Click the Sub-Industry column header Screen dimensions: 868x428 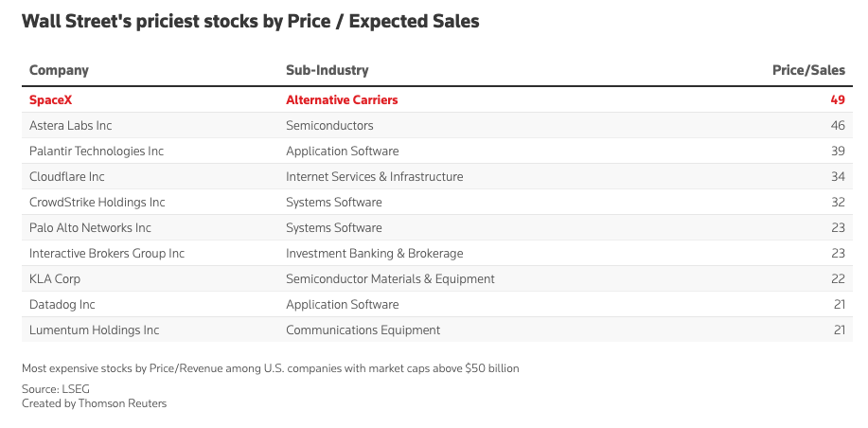point(328,70)
